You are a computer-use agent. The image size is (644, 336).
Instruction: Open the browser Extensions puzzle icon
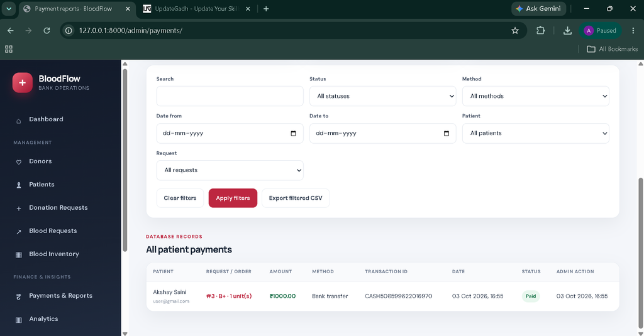click(540, 30)
